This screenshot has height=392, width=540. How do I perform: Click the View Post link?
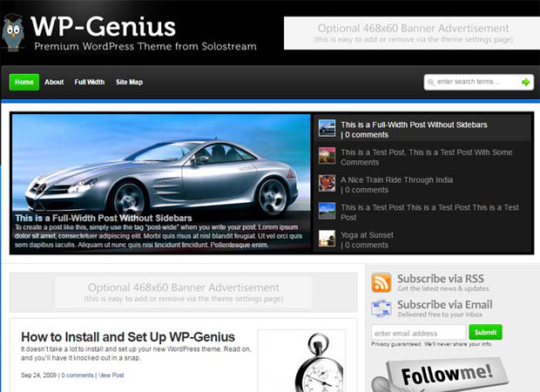point(111,375)
